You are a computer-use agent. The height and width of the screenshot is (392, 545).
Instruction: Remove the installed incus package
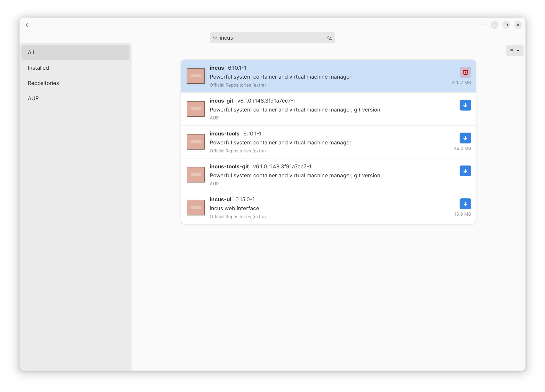coord(465,72)
